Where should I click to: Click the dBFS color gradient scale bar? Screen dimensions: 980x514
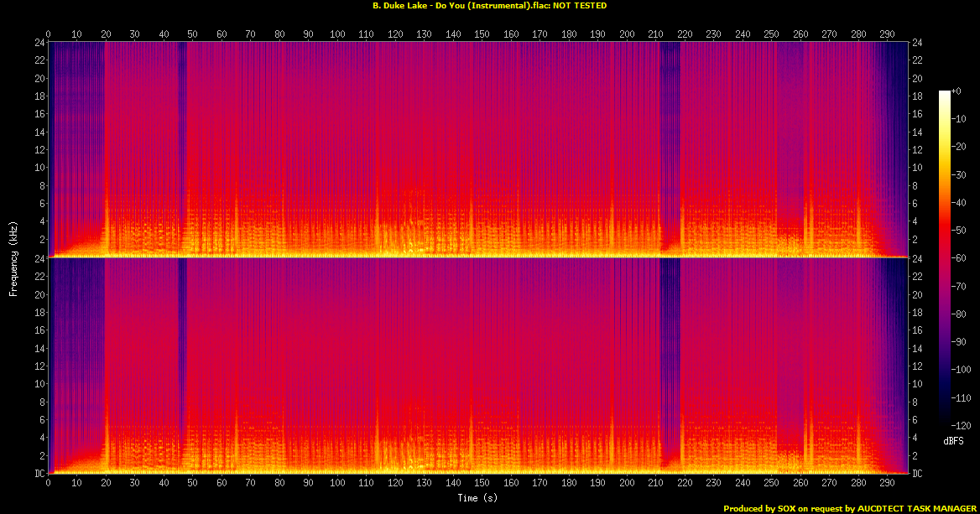click(x=945, y=258)
